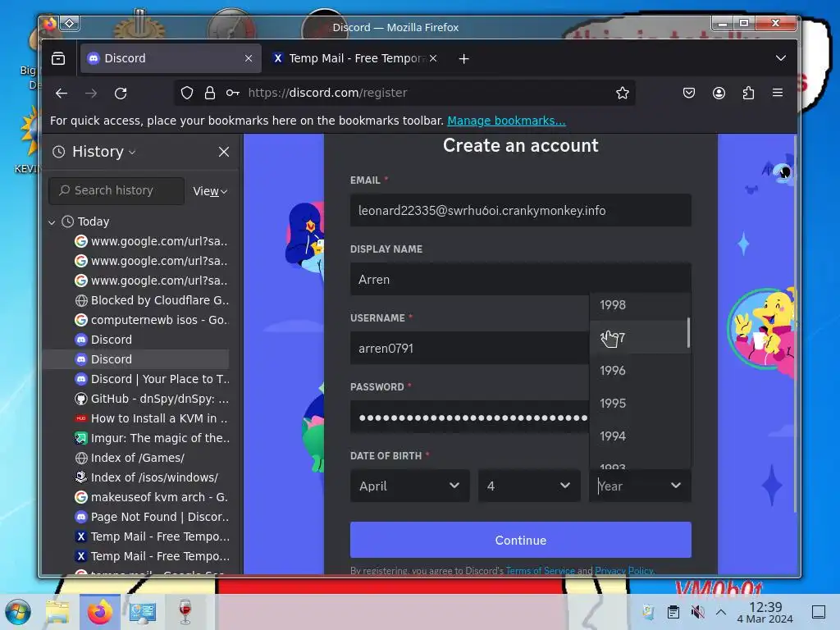This screenshot has width=840, height=630.
Task: Click the year list scrollbar thumb
Action: click(x=688, y=333)
